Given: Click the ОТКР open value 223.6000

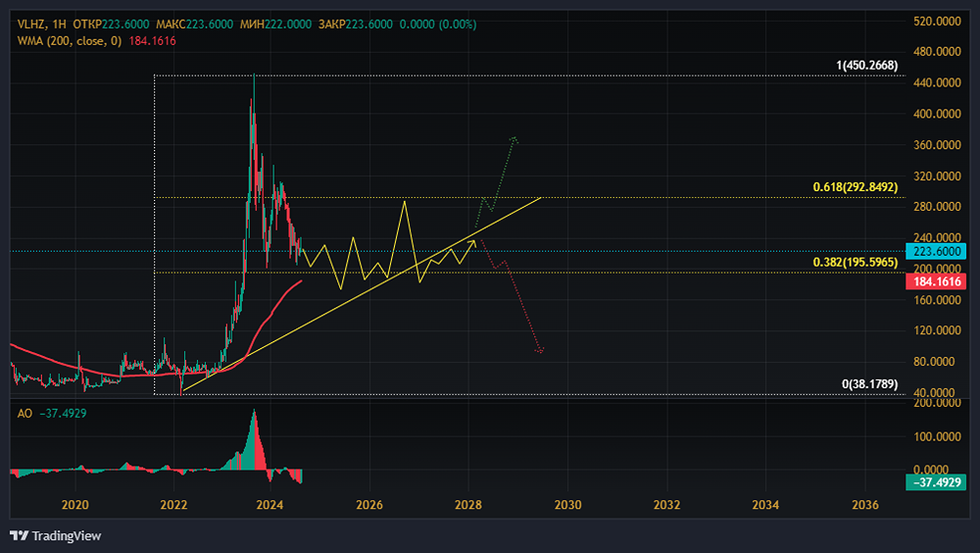Looking at the screenshot, I should (125, 25).
